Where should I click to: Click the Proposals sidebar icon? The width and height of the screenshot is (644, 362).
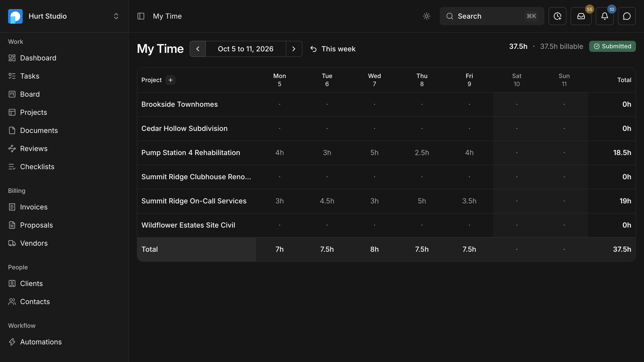click(12, 225)
